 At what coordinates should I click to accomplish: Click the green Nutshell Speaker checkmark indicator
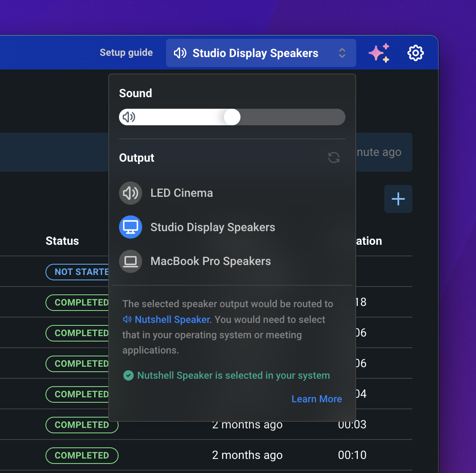(x=129, y=375)
